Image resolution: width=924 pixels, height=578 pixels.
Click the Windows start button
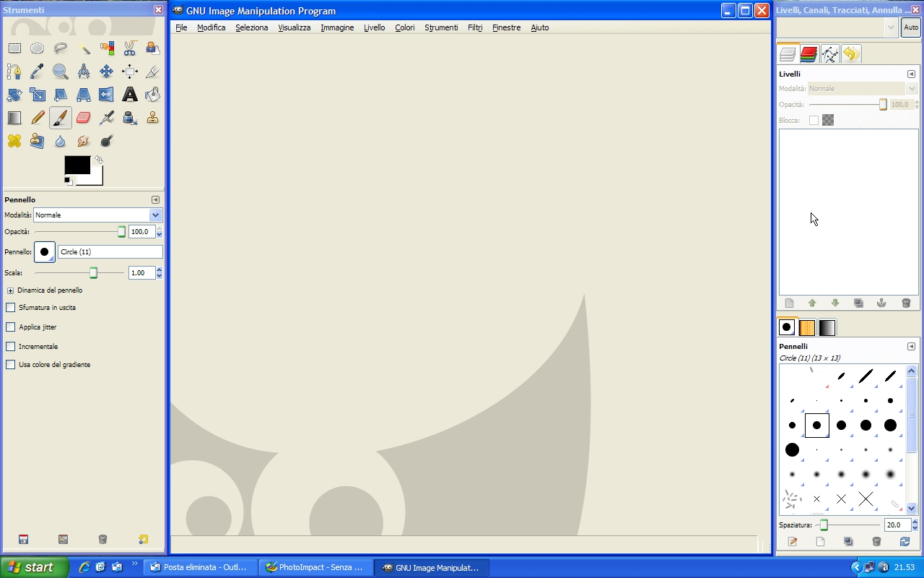(32, 567)
